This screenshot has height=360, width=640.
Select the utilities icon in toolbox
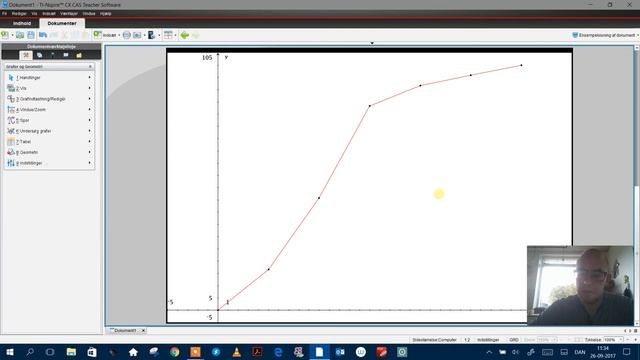pyautogui.click(x=66, y=55)
